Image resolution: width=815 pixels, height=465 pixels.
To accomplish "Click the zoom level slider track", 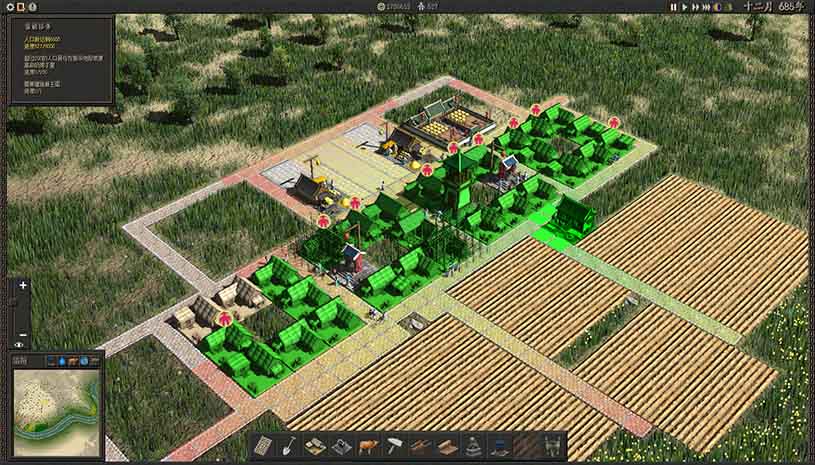I will (x=23, y=310).
